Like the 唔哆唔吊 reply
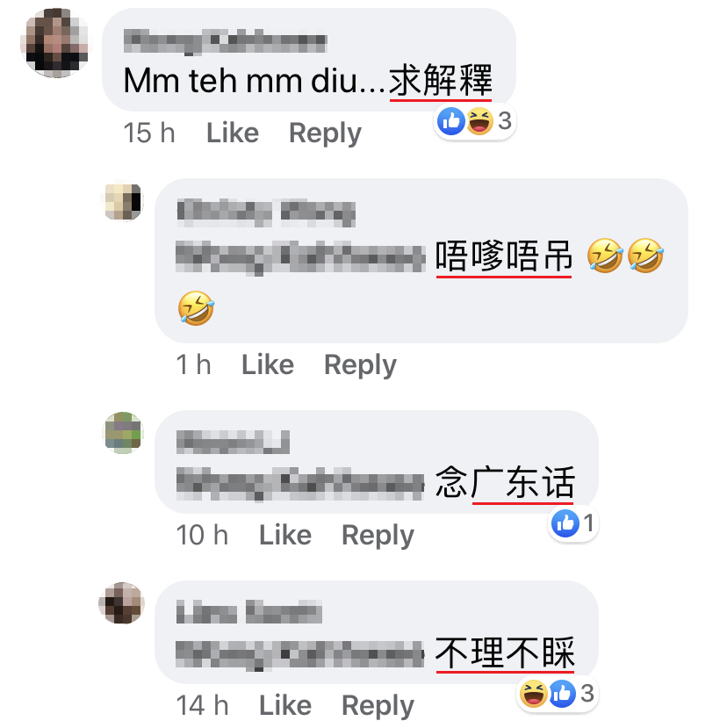Screen dimensions: 727x728 [x=268, y=364]
